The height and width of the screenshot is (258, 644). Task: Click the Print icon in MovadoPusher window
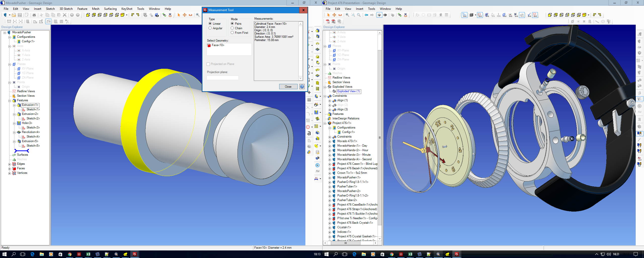point(34,15)
